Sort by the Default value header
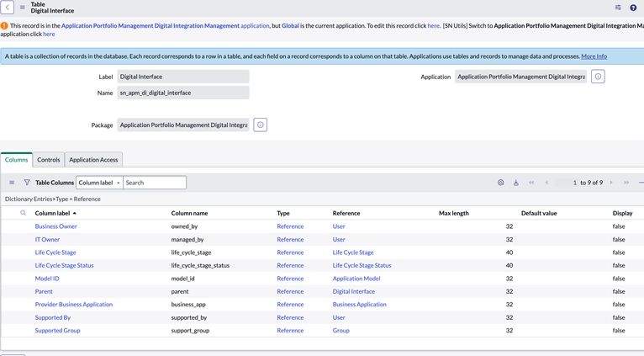This screenshot has width=644, height=356. 539,213
